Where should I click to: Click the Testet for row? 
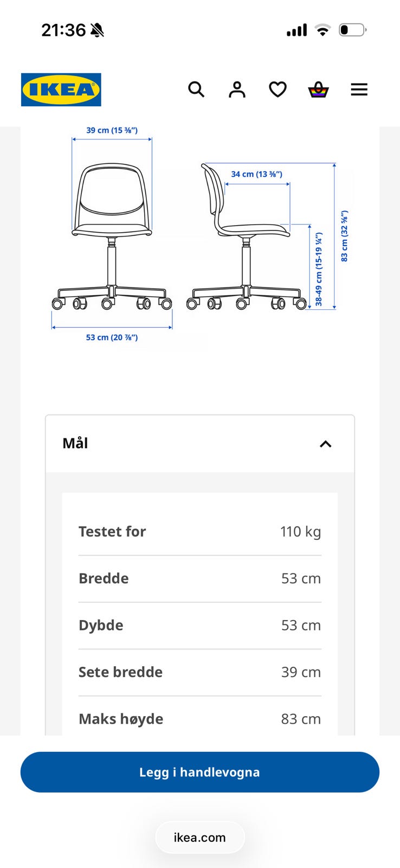click(x=200, y=532)
